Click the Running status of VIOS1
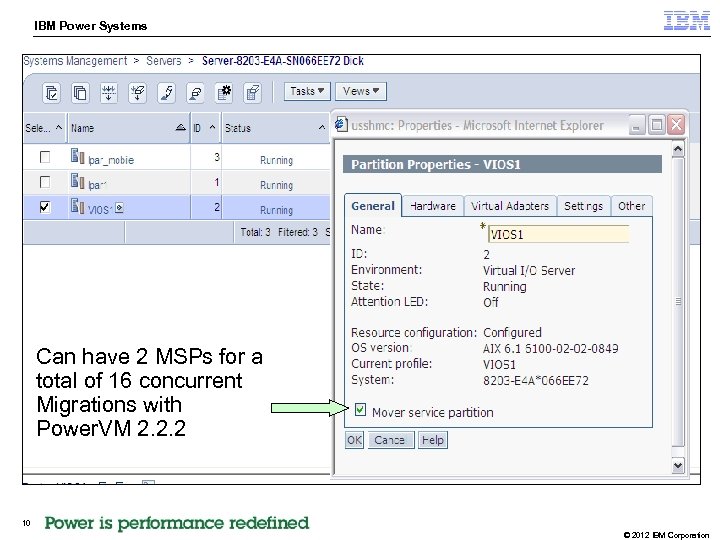 pos(276,210)
